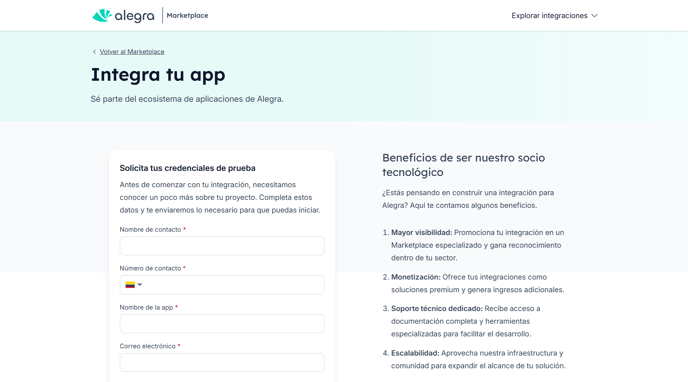Screen dimensions: 688x382
Task: Click the Colombia flag icon
Action: pos(130,285)
